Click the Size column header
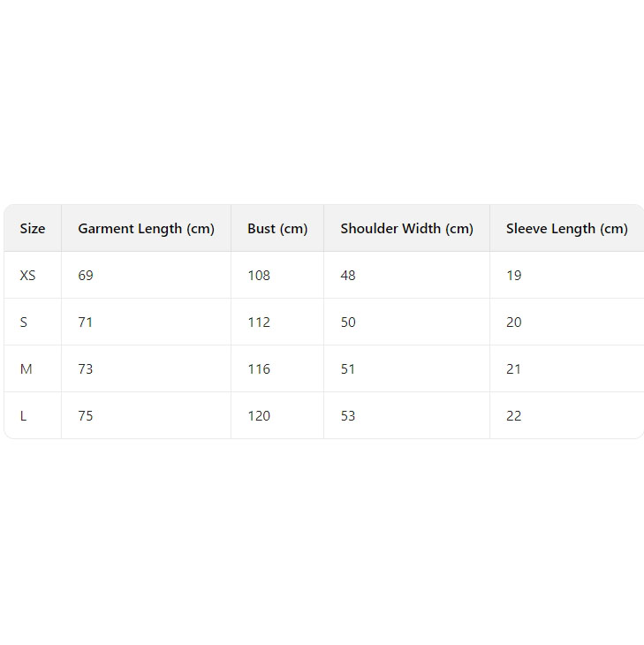 pyautogui.click(x=33, y=229)
